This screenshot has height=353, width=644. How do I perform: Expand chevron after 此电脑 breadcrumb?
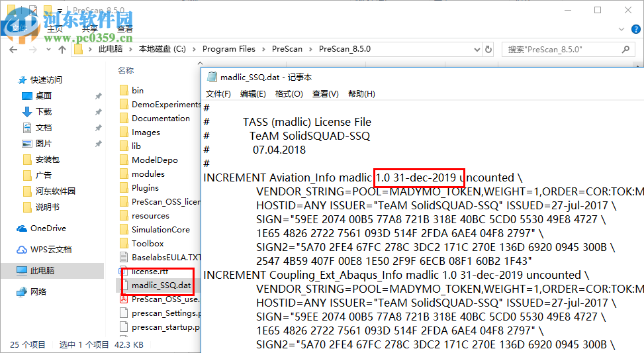click(130, 49)
